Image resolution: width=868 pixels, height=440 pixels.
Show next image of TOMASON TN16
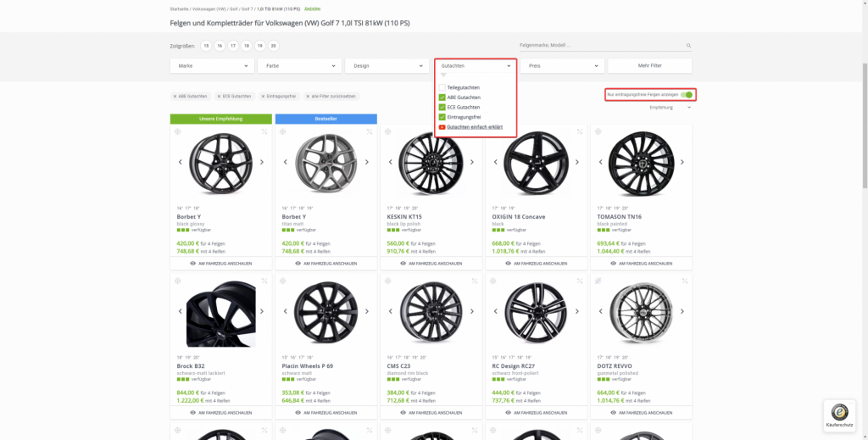(x=682, y=162)
